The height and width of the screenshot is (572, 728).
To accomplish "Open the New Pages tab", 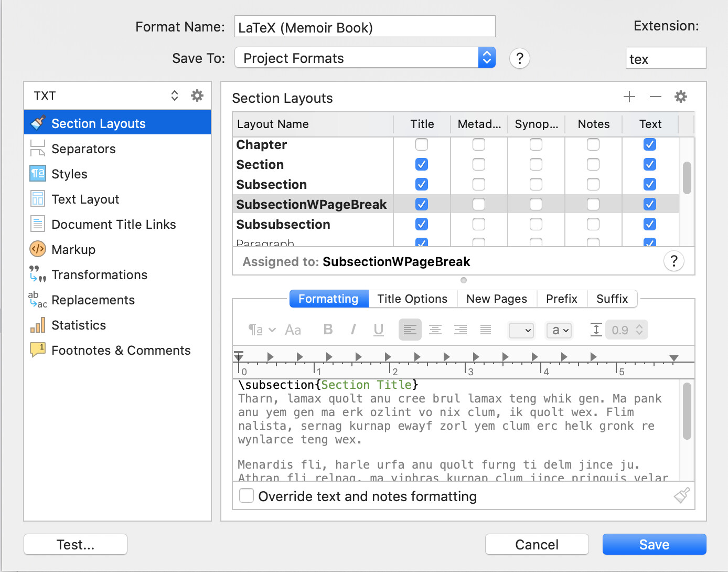I will coord(497,299).
